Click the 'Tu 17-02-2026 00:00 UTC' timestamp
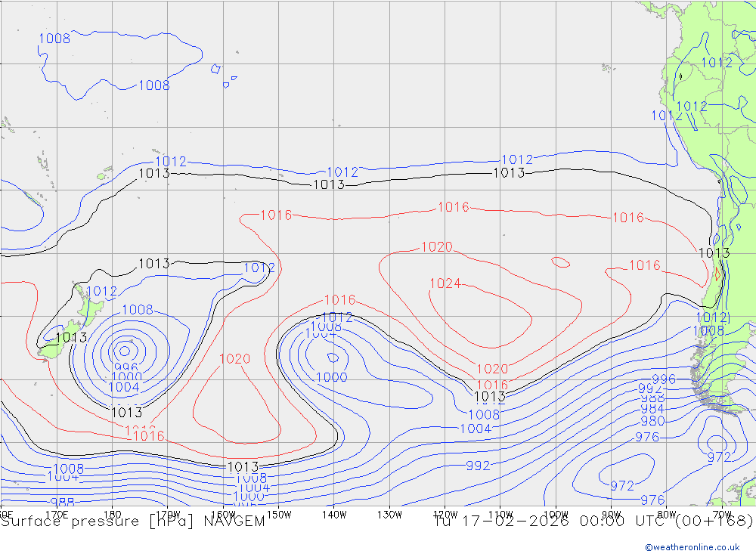 click(553, 522)
